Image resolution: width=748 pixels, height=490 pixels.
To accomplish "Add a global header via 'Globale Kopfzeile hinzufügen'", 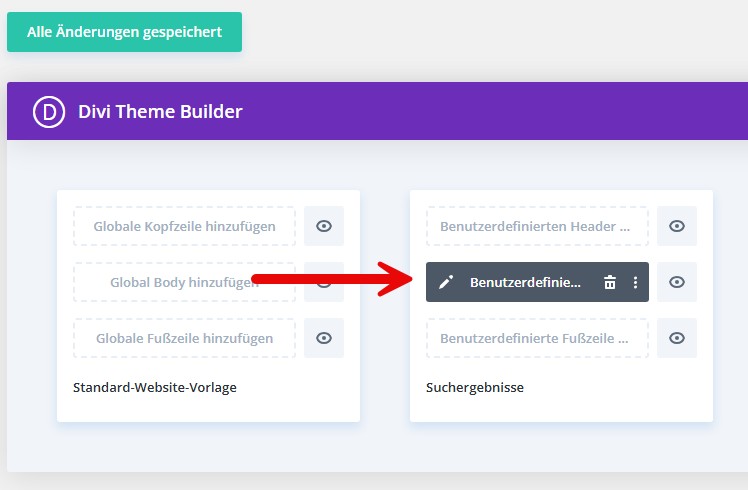I will (x=184, y=226).
